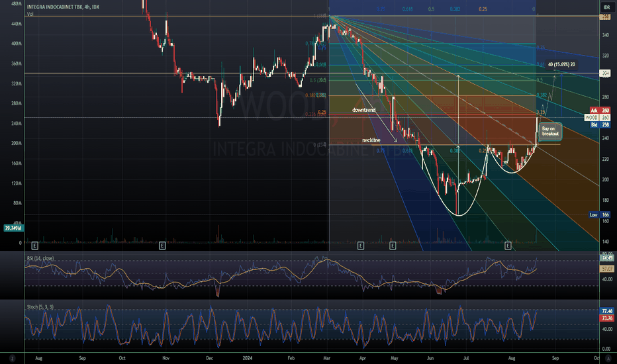Click the 2024 label on the time axis
The width and height of the screenshot is (617, 364).
247,359
